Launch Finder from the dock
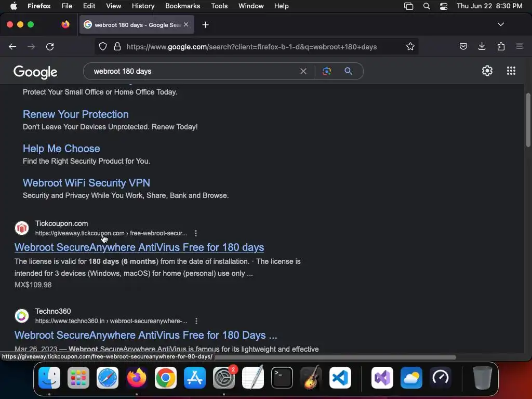Image resolution: width=532 pixels, height=399 pixels. [49, 378]
